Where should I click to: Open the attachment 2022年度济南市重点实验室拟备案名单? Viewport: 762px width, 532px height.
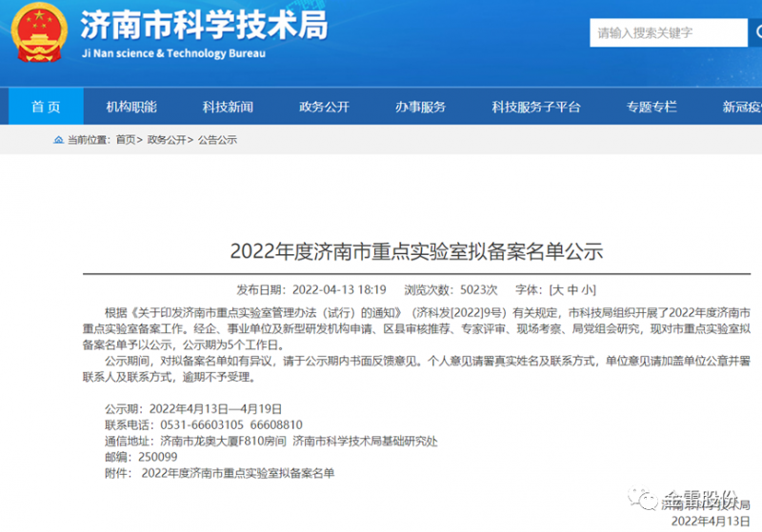pos(237,472)
